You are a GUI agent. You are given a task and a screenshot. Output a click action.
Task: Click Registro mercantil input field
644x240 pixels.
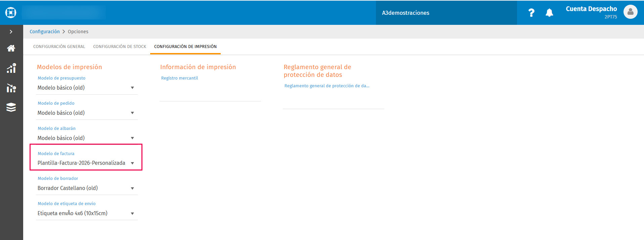click(x=210, y=91)
